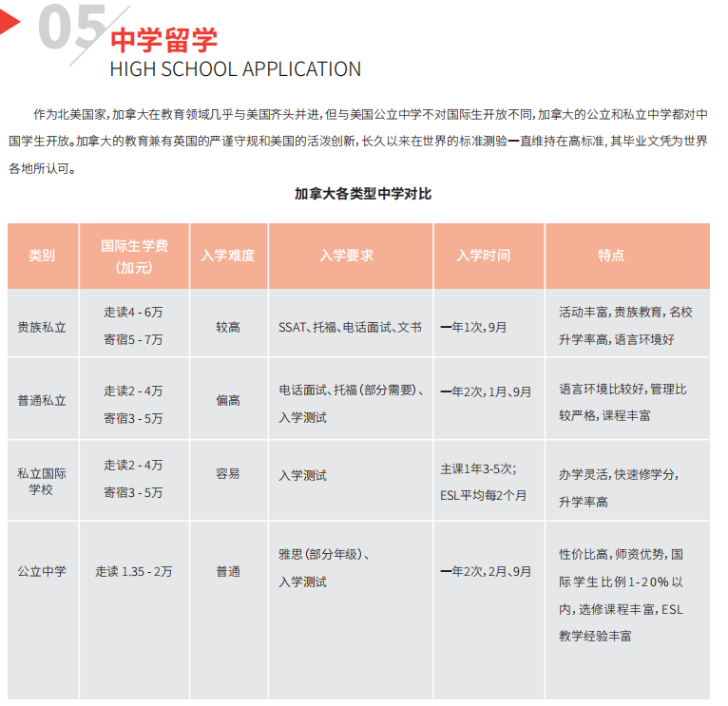Click 'SSAT、托福、电话面试、文书' requirement text
This screenshot has height=706, width=728.
350,327
